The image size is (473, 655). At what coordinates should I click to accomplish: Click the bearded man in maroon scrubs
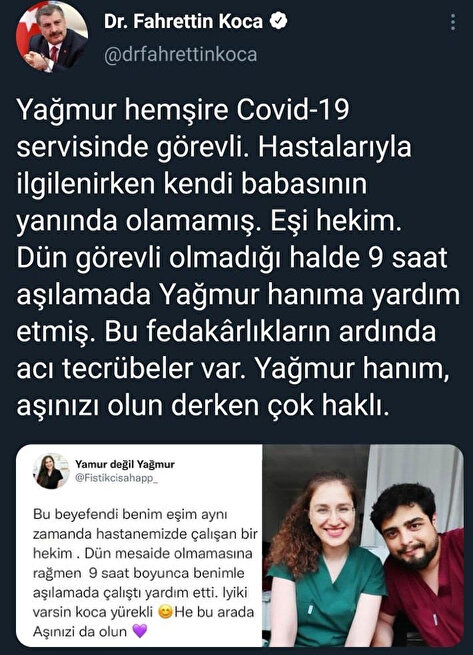418,564
